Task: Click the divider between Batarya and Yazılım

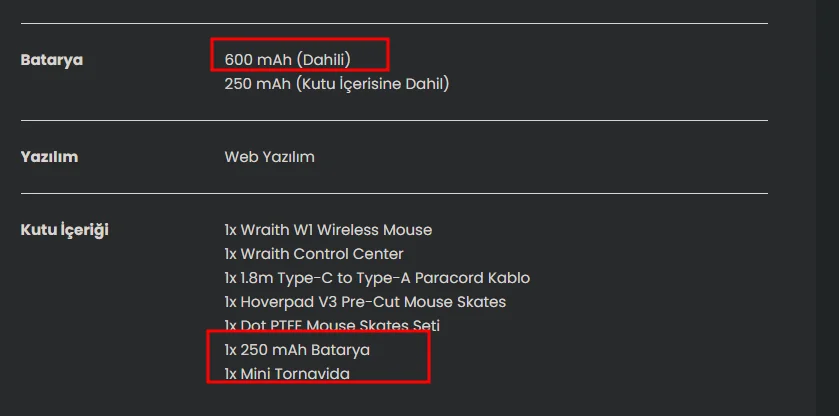Action: [x=394, y=120]
